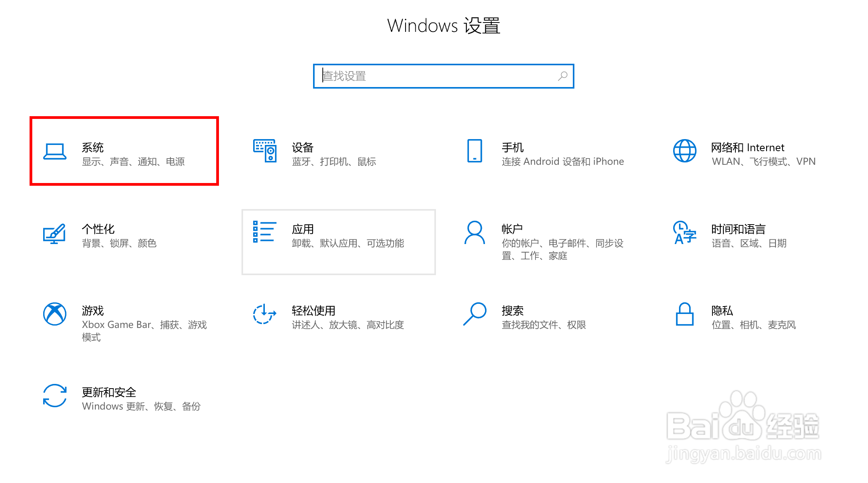The image size is (868, 483).
Task: Focus the 查找设置 search field
Action: [443, 76]
